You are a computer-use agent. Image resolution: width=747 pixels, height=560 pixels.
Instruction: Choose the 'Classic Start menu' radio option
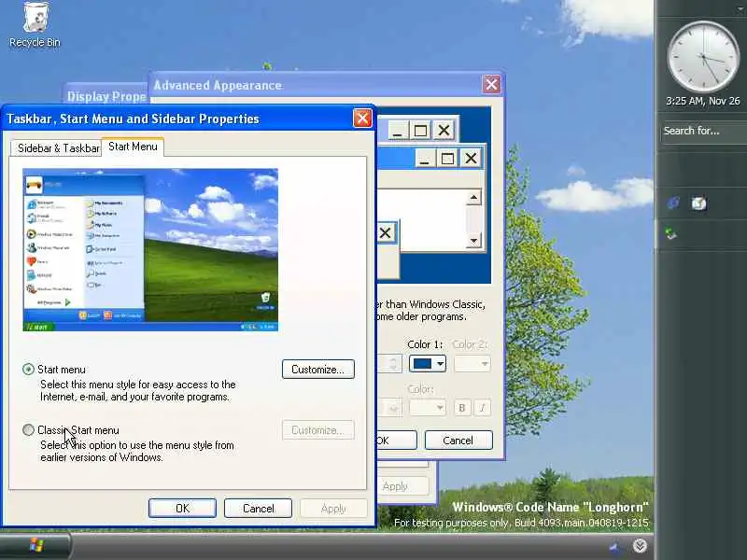coord(28,430)
